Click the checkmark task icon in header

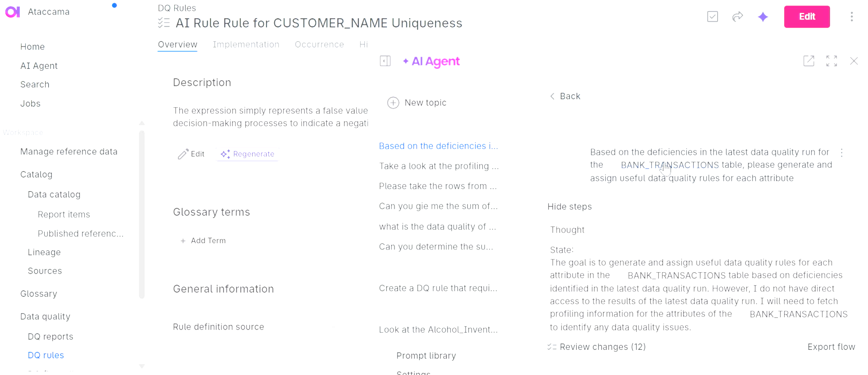712,16
